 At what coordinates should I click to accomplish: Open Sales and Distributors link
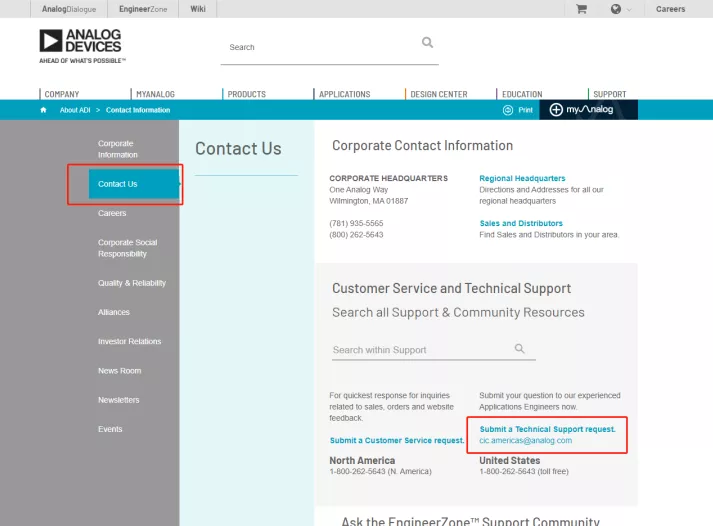coord(521,223)
